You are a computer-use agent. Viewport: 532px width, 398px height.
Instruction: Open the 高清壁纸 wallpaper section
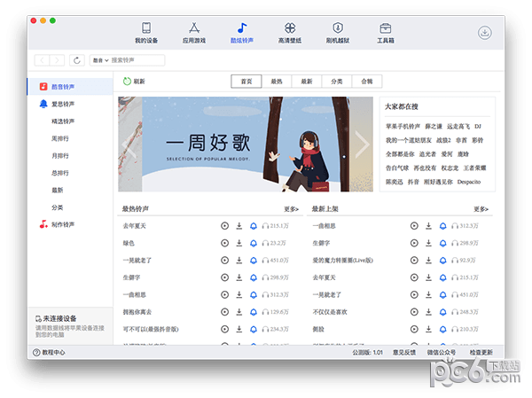click(x=290, y=33)
